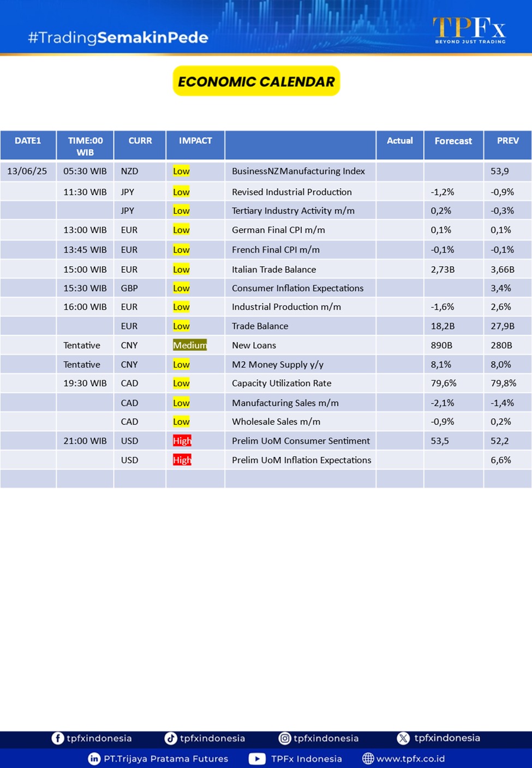
Task: Click the LinkedIn icon near PT.Trijaya
Action: (x=94, y=759)
